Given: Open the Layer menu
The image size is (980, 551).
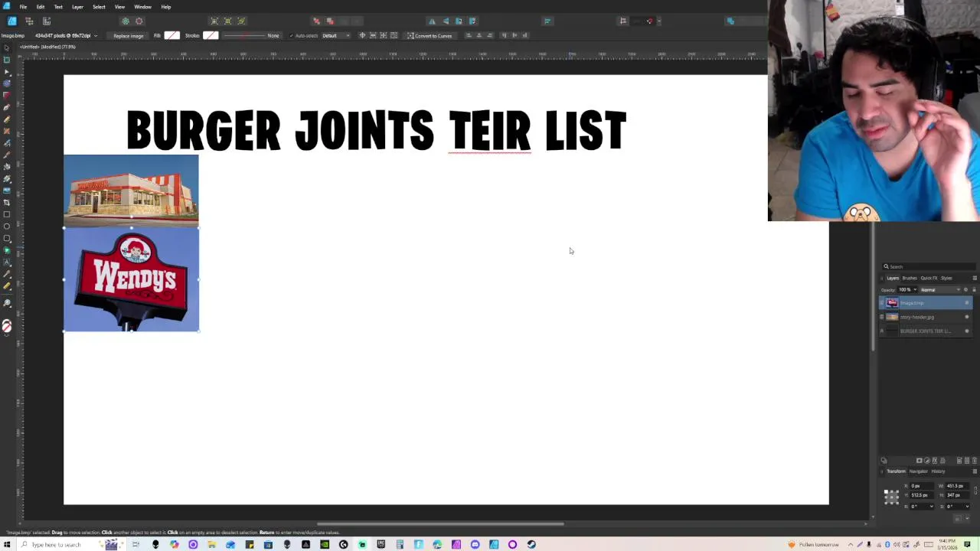Looking at the screenshot, I should pyautogui.click(x=77, y=7).
